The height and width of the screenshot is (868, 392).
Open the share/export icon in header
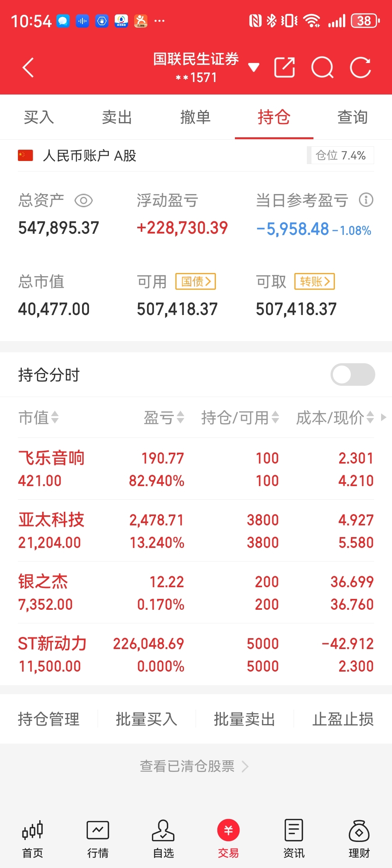[284, 68]
